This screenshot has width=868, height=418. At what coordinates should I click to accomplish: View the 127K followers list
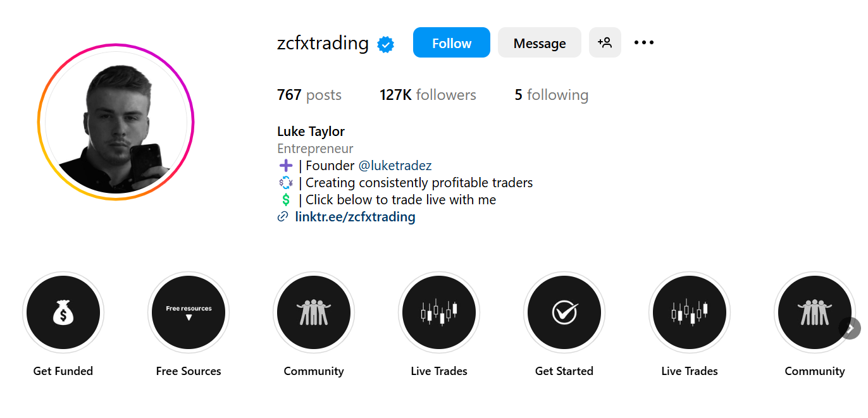point(428,94)
